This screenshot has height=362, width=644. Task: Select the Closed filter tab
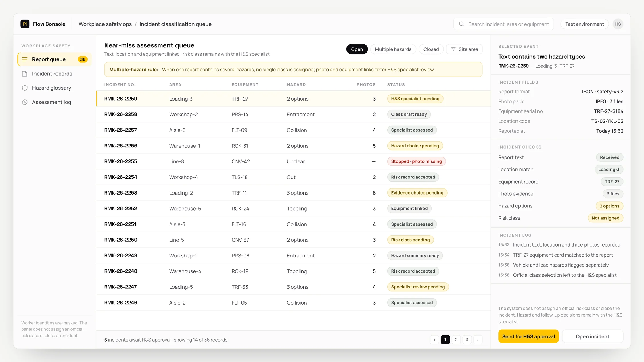click(x=431, y=49)
